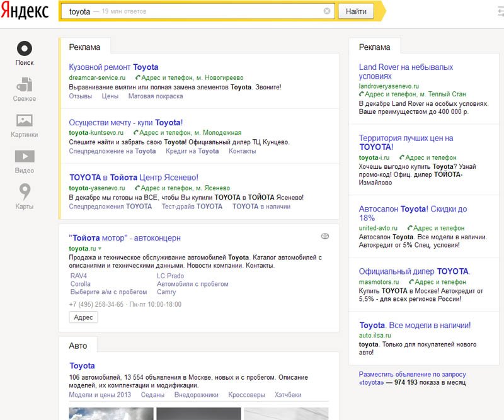Click phone icon in toyota-i.ru ad
Viewport: 504px width, 420px height.
(x=402, y=157)
